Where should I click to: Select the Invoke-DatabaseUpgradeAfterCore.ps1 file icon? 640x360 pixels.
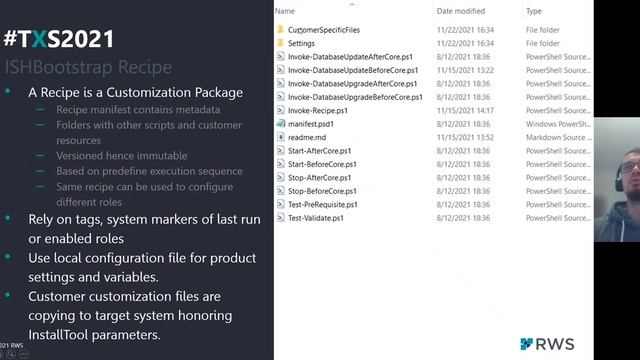click(280, 83)
